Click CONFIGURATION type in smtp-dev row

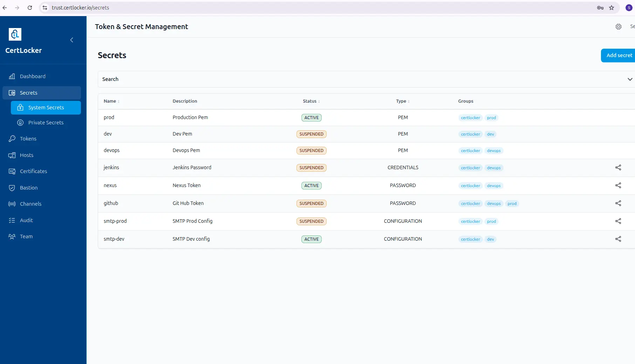coord(403,239)
